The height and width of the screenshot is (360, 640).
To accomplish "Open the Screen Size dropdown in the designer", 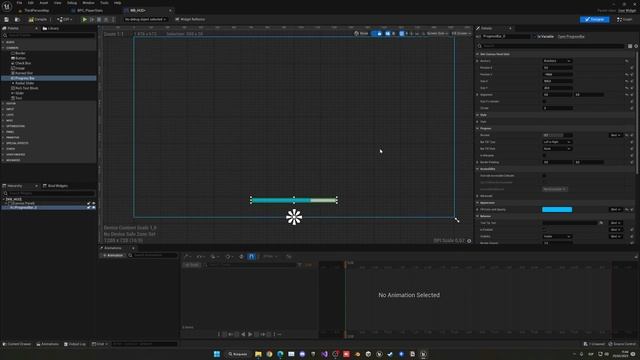I will (437, 33).
